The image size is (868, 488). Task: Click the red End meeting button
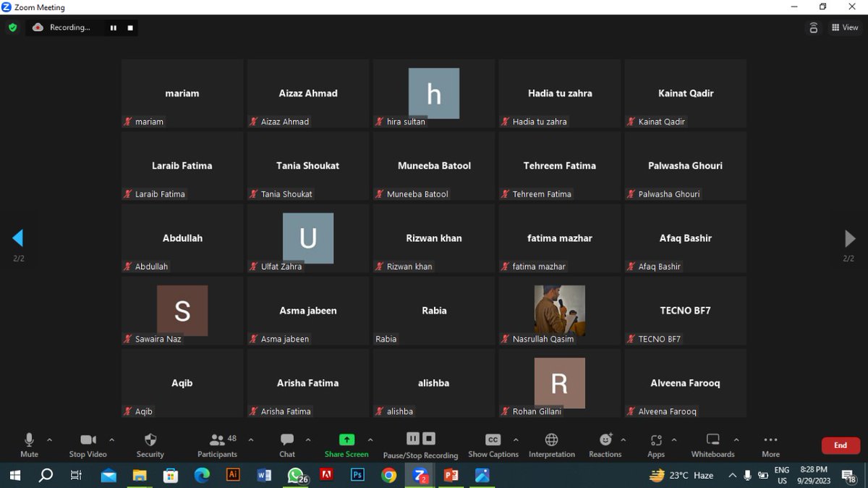point(841,445)
